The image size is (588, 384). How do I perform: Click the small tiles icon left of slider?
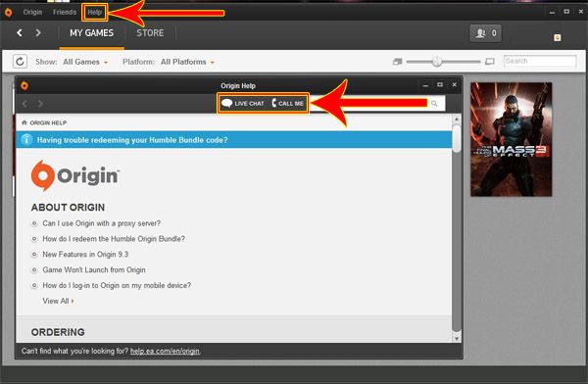pos(397,62)
